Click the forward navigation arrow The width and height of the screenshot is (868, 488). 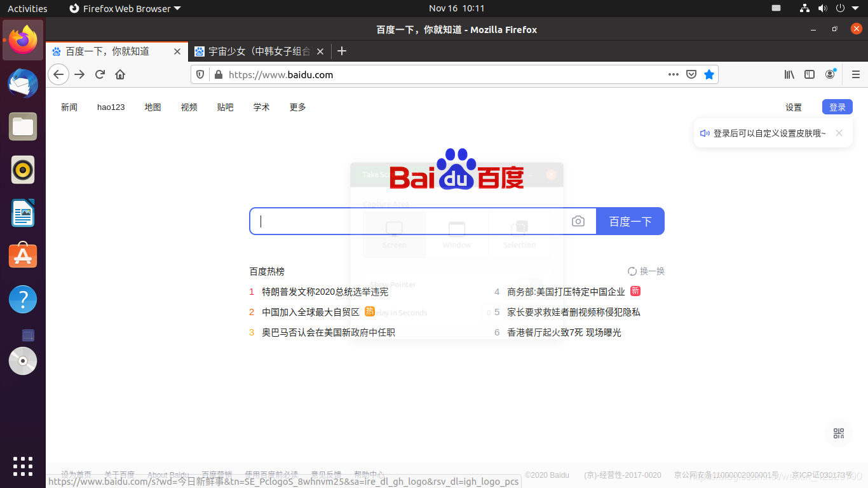(79, 74)
